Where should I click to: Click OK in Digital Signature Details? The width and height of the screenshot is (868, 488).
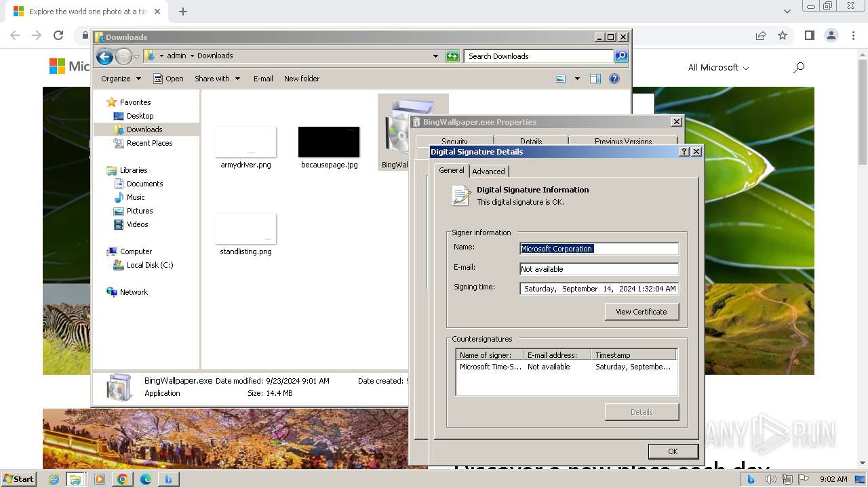pos(673,451)
